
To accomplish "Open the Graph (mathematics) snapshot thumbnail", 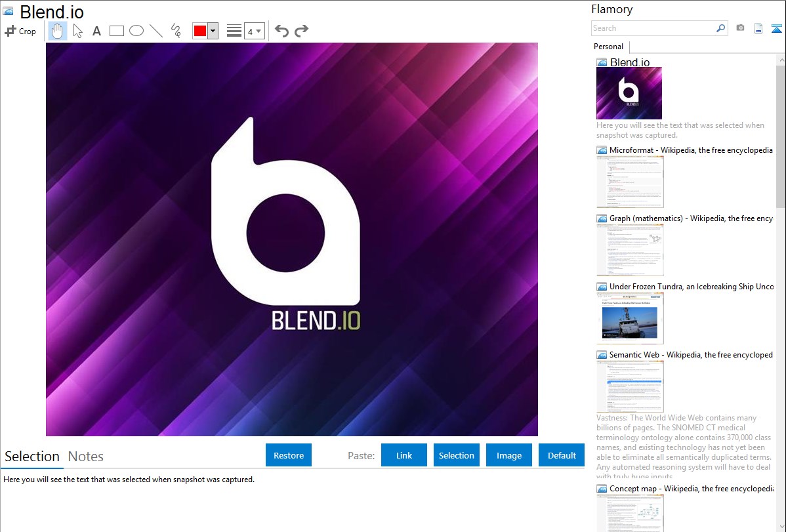I will (x=630, y=250).
